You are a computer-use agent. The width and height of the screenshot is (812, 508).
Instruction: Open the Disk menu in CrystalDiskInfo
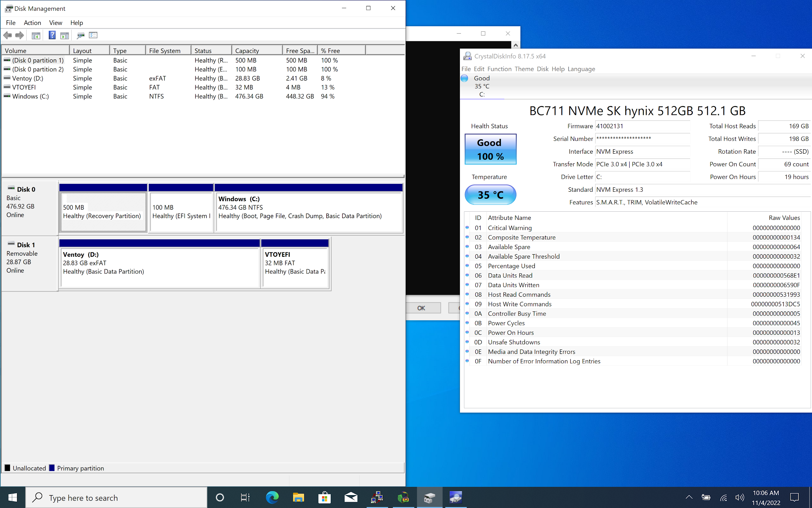click(x=543, y=69)
